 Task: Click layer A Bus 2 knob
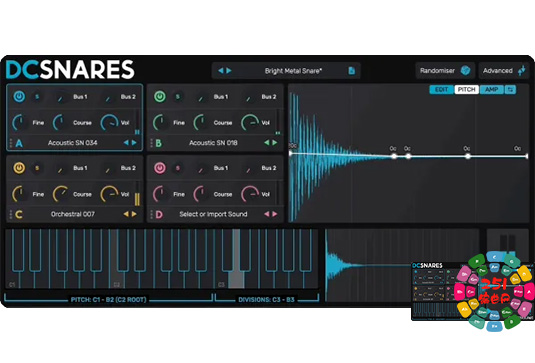[108, 98]
